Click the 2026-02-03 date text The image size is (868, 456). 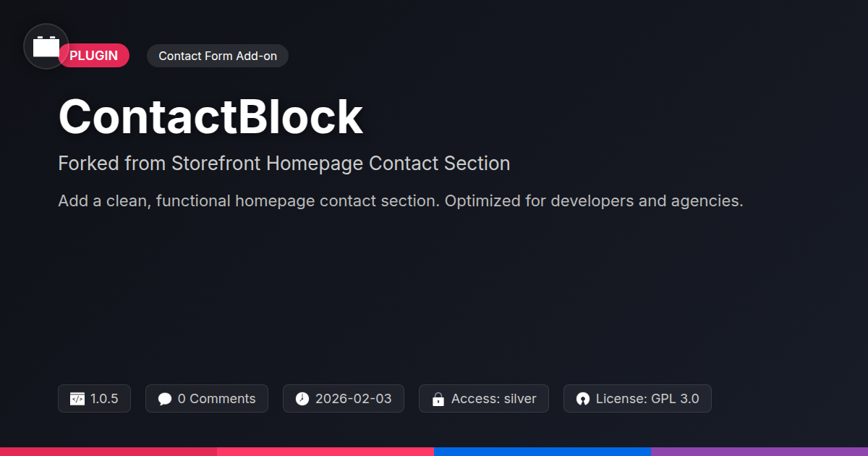[x=353, y=399]
